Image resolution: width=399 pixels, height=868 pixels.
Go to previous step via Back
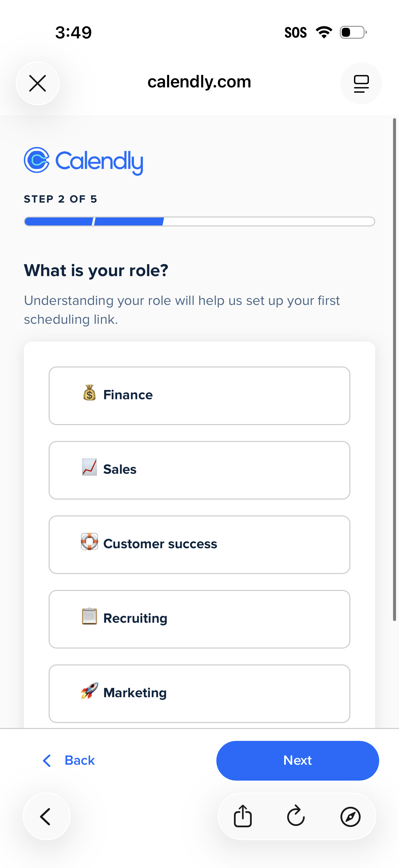point(69,760)
